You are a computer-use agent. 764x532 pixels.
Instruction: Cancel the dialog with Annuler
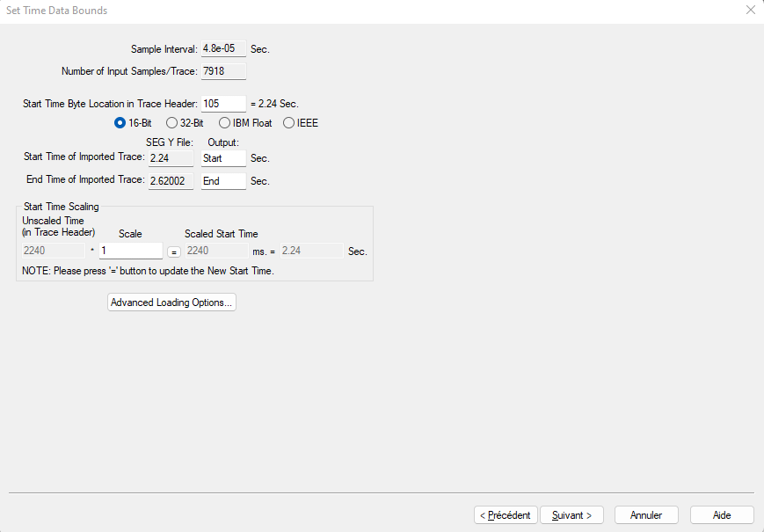point(646,515)
